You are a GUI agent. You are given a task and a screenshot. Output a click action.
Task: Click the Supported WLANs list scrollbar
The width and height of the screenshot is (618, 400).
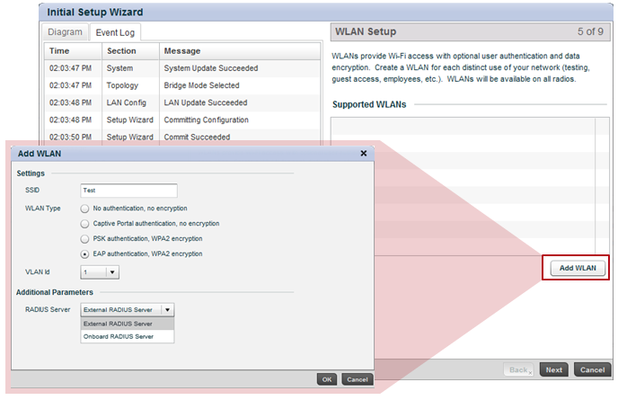pos(602,185)
